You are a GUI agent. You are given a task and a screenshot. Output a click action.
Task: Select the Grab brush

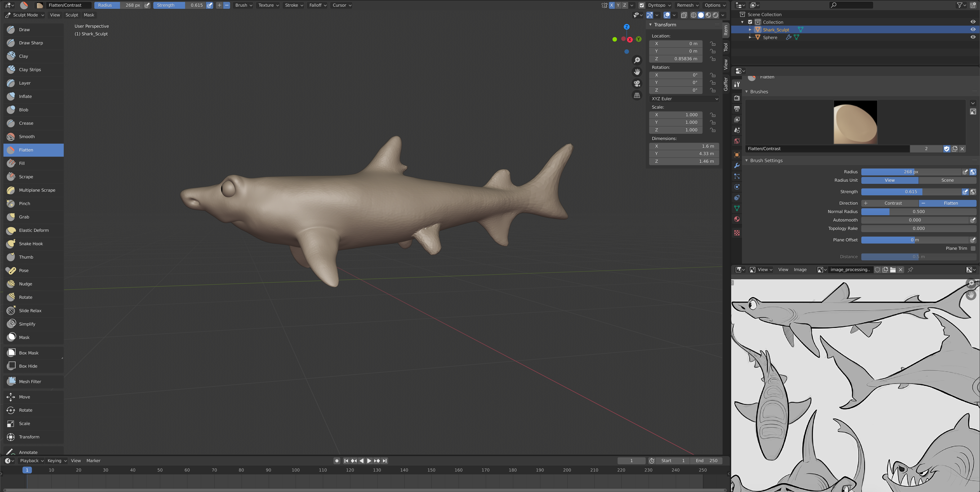pyautogui.click(x=33, y=217)
